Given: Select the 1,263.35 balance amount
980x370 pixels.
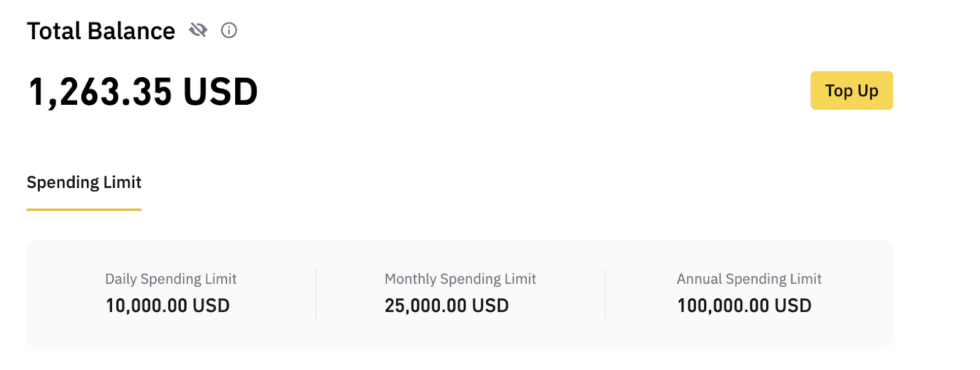Looking at the screenshot, I should coord(101,92).
